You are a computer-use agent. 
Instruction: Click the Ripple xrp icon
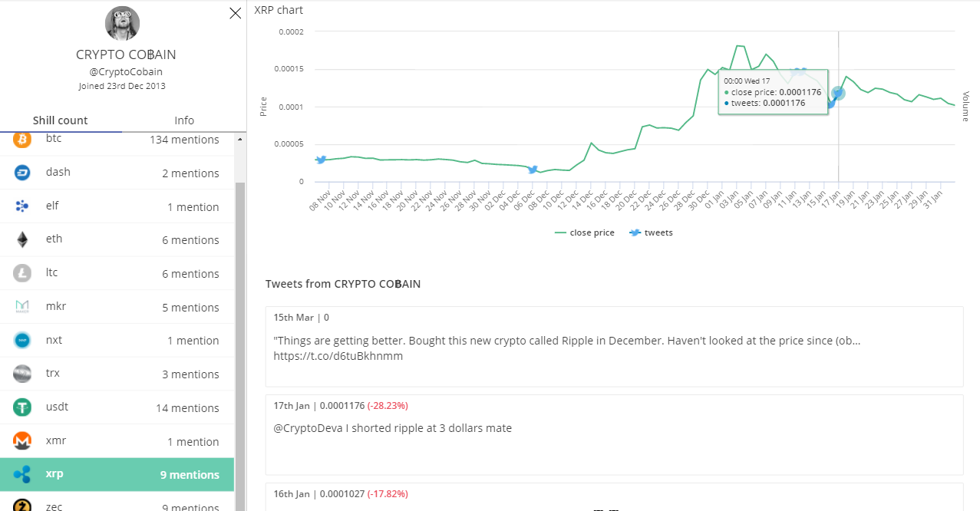(22, 474)
